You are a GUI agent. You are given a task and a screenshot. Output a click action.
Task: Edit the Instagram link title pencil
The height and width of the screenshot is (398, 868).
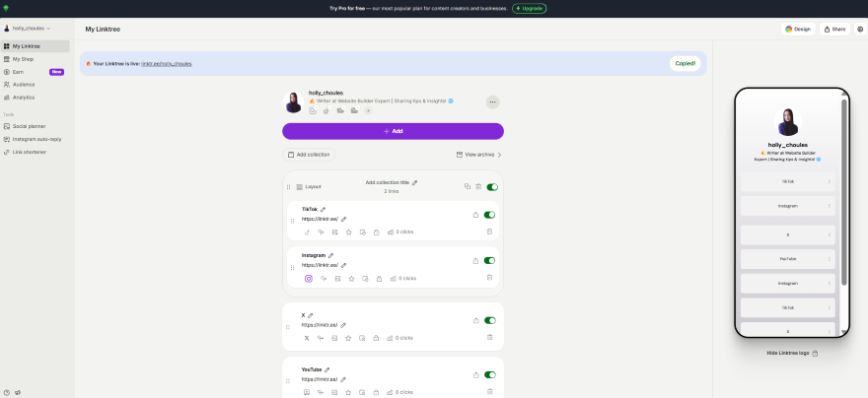tap(331, 255)
